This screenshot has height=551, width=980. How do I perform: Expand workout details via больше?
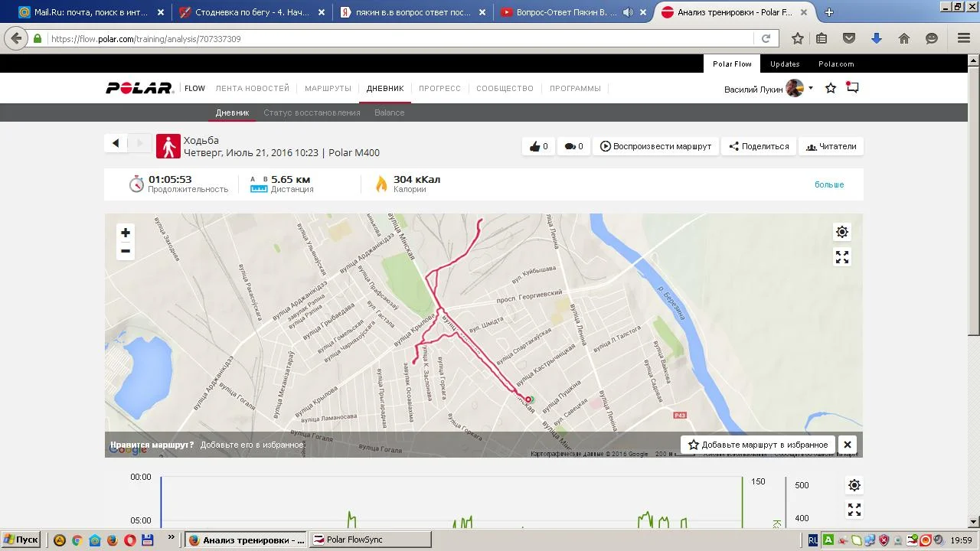click(828, 184)
